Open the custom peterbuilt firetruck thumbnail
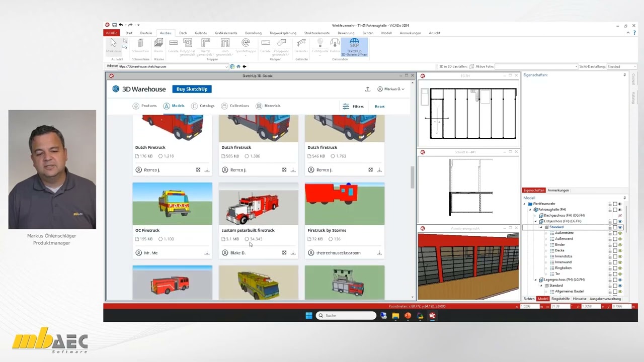Image resolution: width=644 pixels, height=362 pixels. (258, 204)
